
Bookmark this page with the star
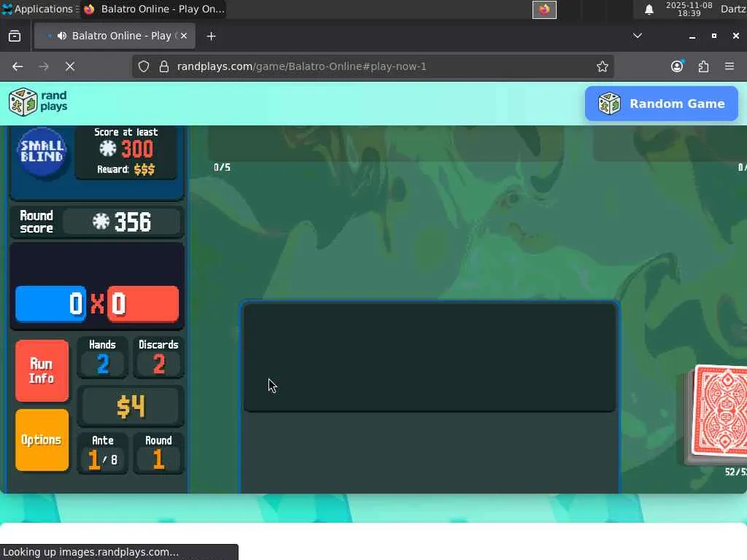[x=602, y=66]
